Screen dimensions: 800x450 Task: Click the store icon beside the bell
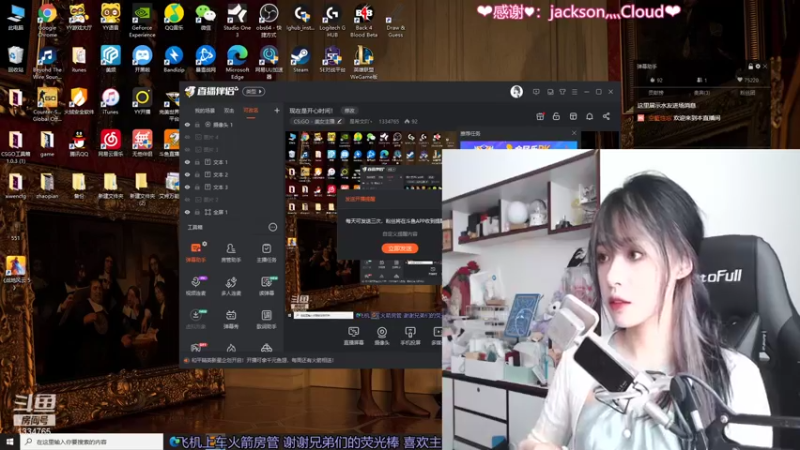pyautogui.click(x=573, y=116)
